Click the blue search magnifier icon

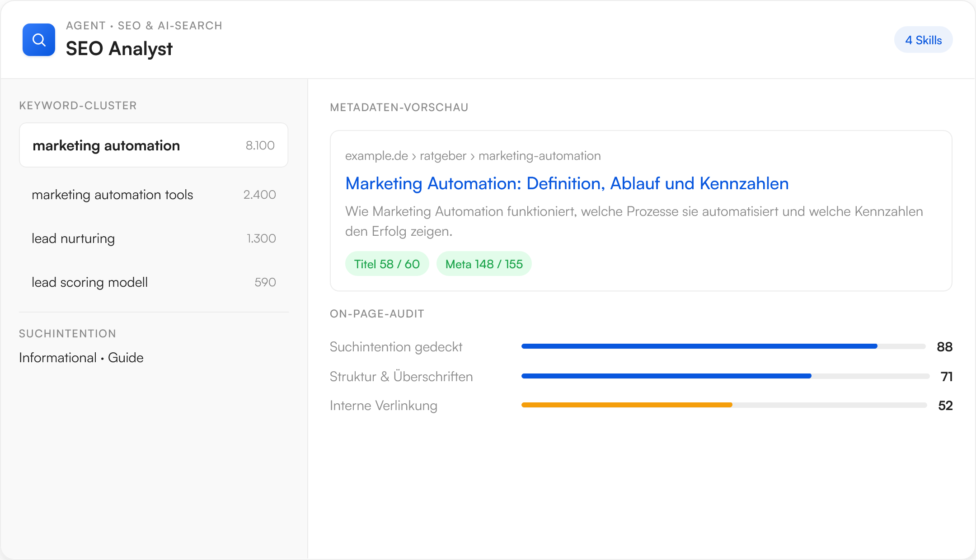point(39,40)
